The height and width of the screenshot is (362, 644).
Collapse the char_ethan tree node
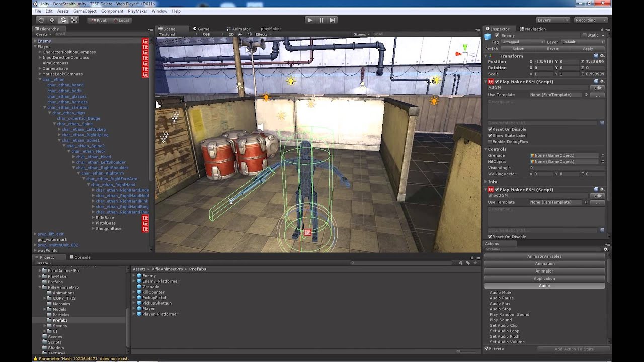(40, 80)
